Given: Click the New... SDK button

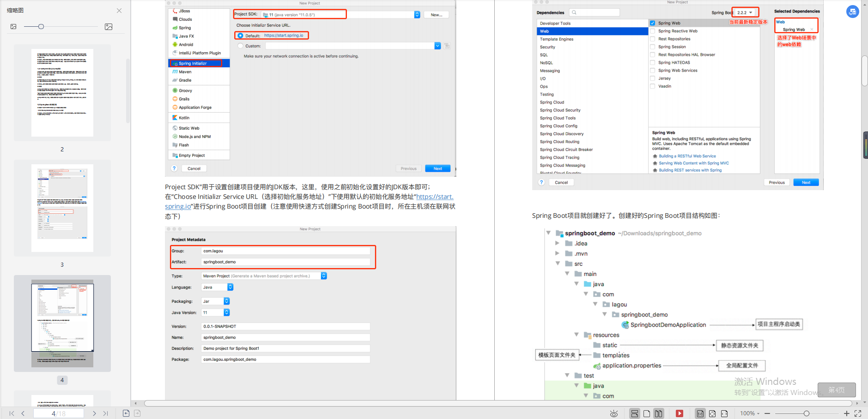Looking at the screenshot, I should 437,15.
